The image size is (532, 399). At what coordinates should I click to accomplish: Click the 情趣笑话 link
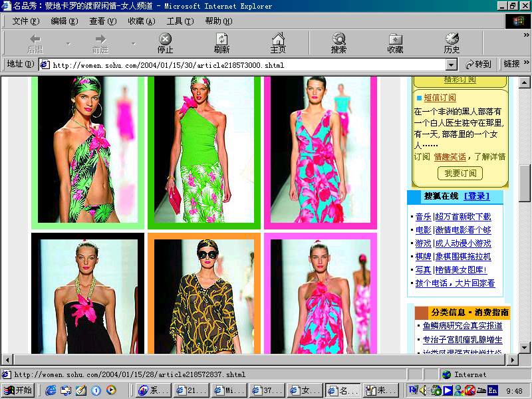[x=450, y=157]
